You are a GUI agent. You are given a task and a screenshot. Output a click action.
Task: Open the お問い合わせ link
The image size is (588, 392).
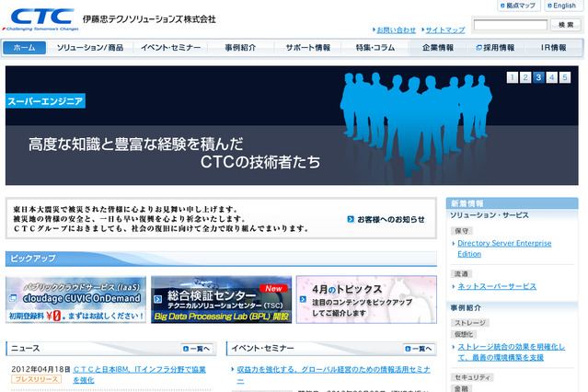pos(396,29)
